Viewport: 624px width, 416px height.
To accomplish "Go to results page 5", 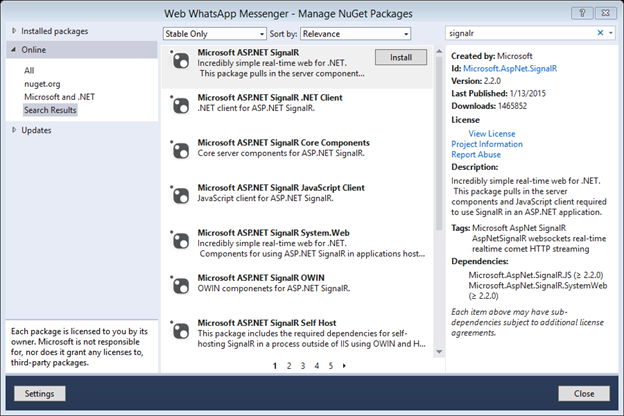I will tap(331, 365).
